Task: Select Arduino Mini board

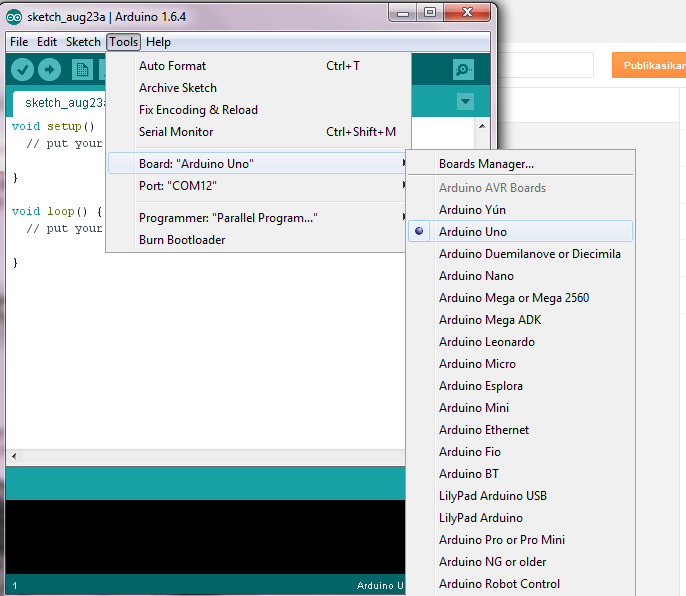Action: (x=520, y=407)
